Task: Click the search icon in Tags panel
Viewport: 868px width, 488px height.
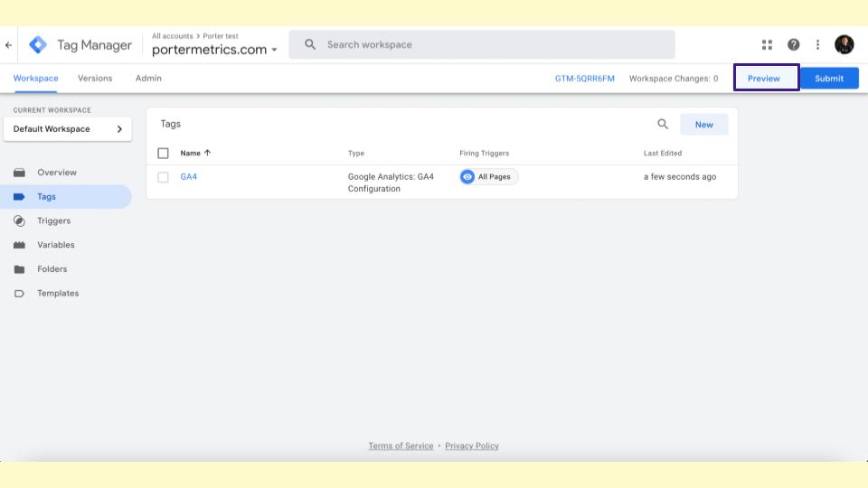Action: [663, 125]
